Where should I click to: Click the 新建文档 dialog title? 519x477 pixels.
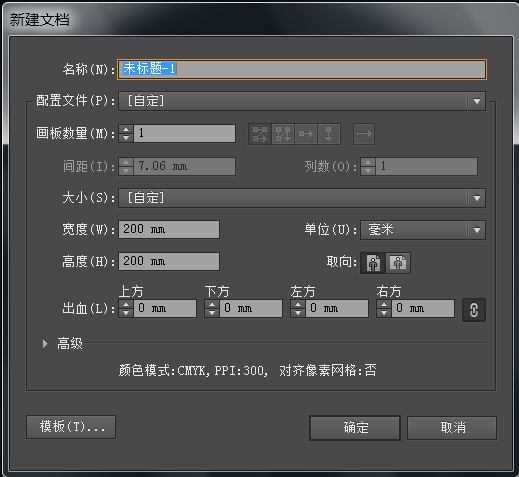[x=40, y=20]
